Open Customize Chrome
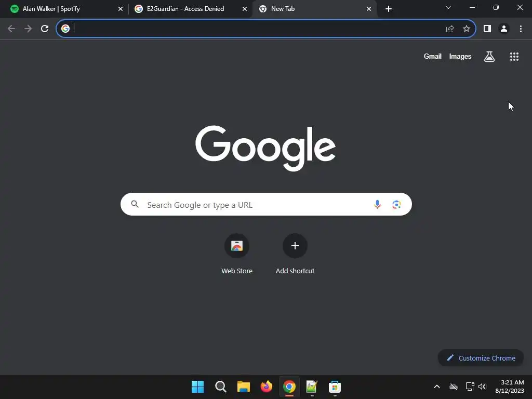Viewport: 532px width, 399px height. [481, 358]
